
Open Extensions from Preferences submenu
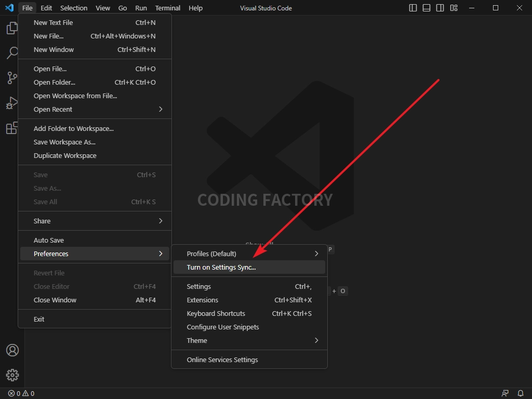point(249,300)
